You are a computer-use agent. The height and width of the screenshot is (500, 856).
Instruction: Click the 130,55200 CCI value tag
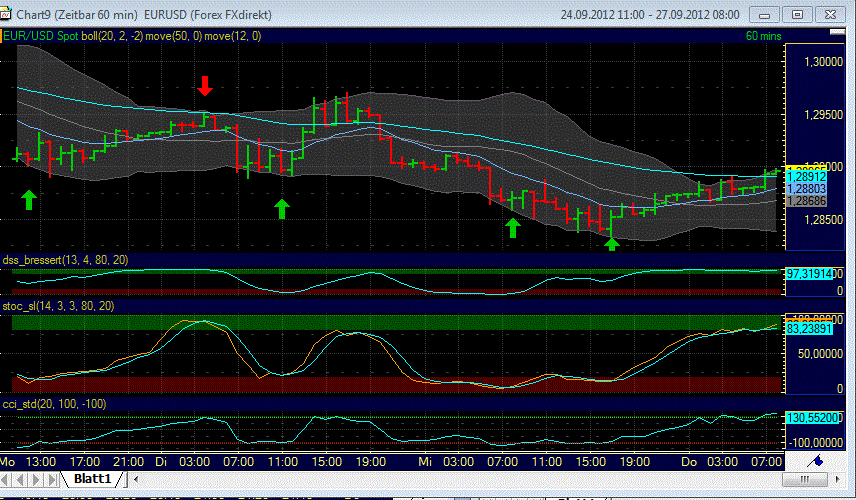coord(811,418)
